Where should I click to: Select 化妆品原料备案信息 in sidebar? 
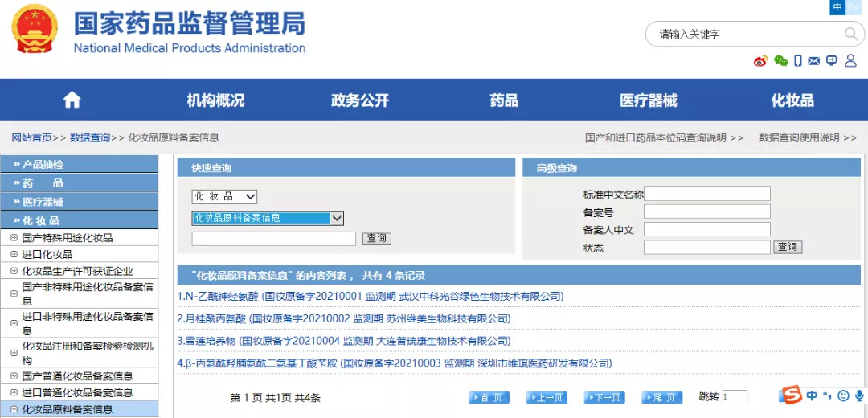click(79, 410)
